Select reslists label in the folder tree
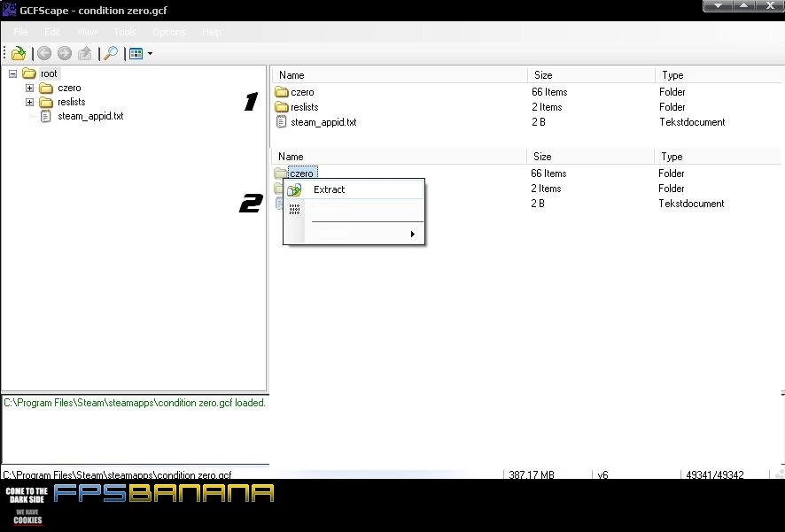This screenshot has height=532, width=785. click(x=72, y=102)
